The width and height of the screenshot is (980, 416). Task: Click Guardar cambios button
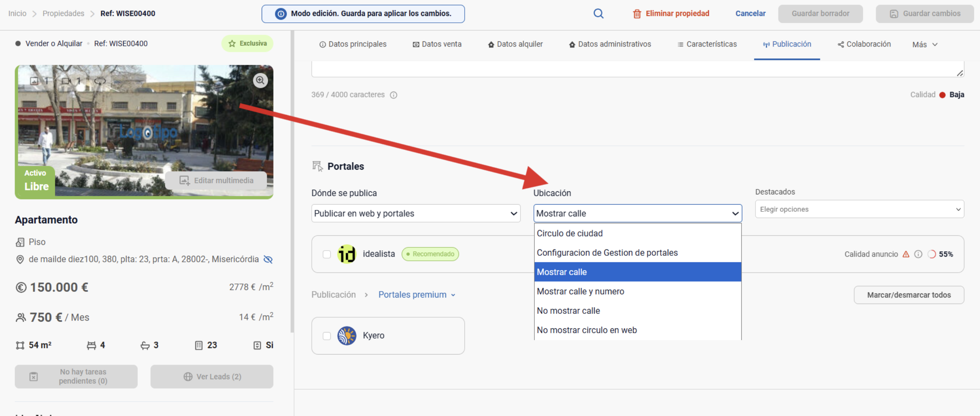[925, 14]
